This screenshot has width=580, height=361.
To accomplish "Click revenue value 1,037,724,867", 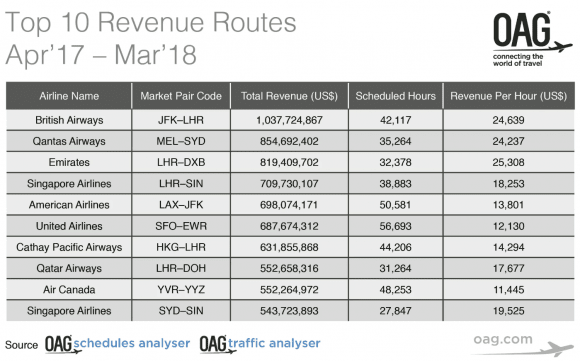I will coord(289,120).
